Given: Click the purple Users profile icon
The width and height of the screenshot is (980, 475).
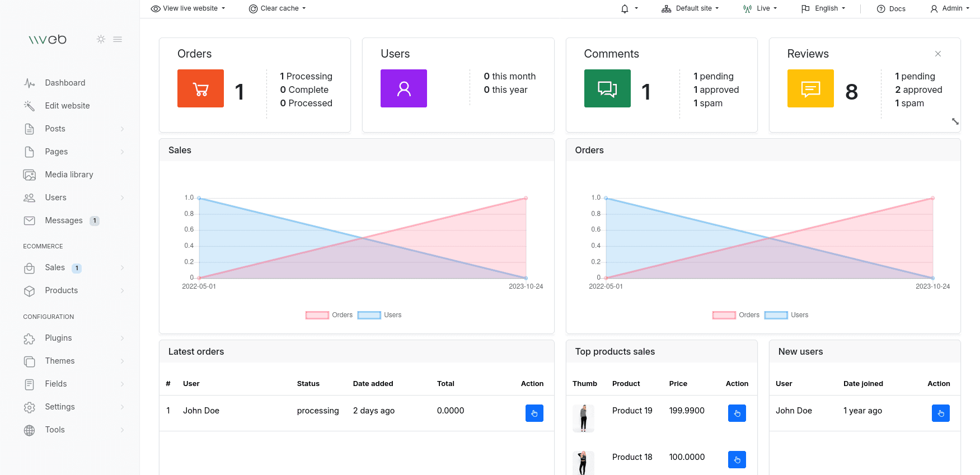Looking at the screenshot, I should (x=404, y=88).
